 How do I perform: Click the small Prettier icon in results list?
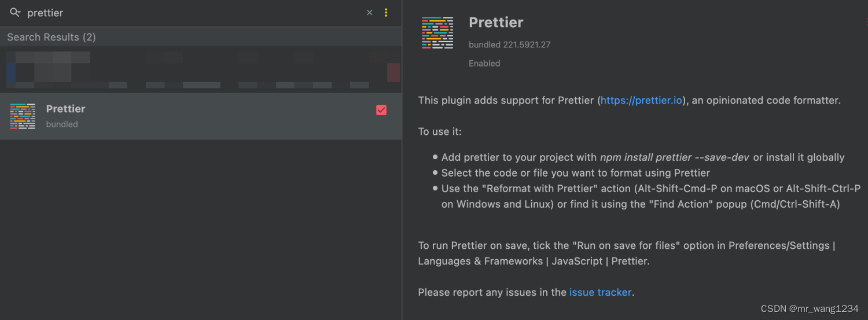[x=23, y=116]
